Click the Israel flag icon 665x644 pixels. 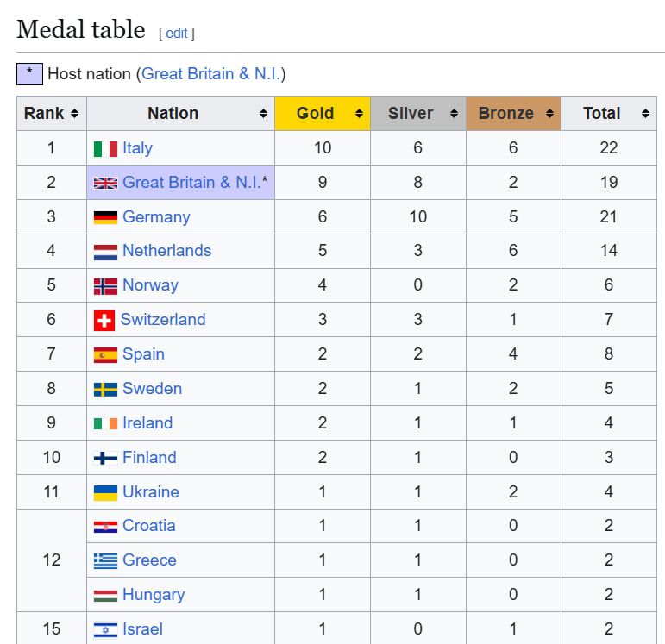[105, 629]
